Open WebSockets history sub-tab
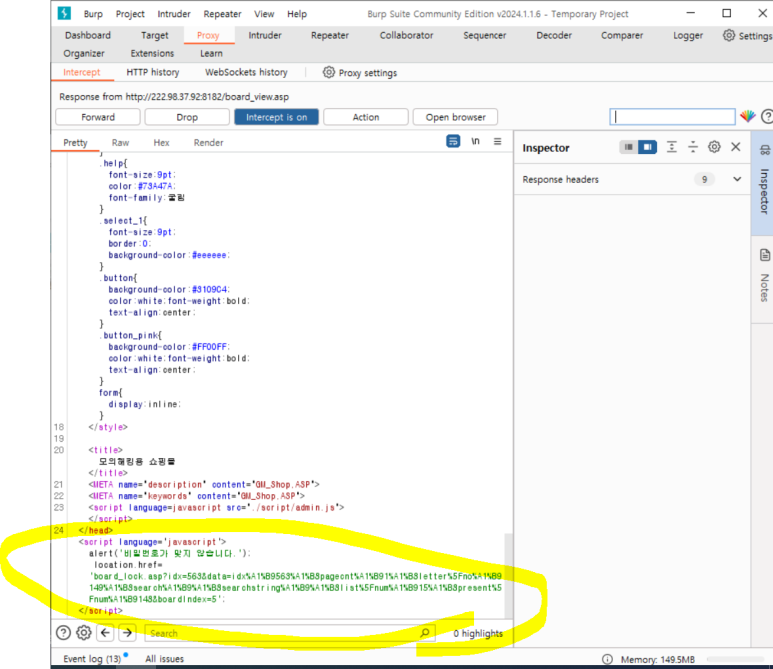 tap(246, 72)
